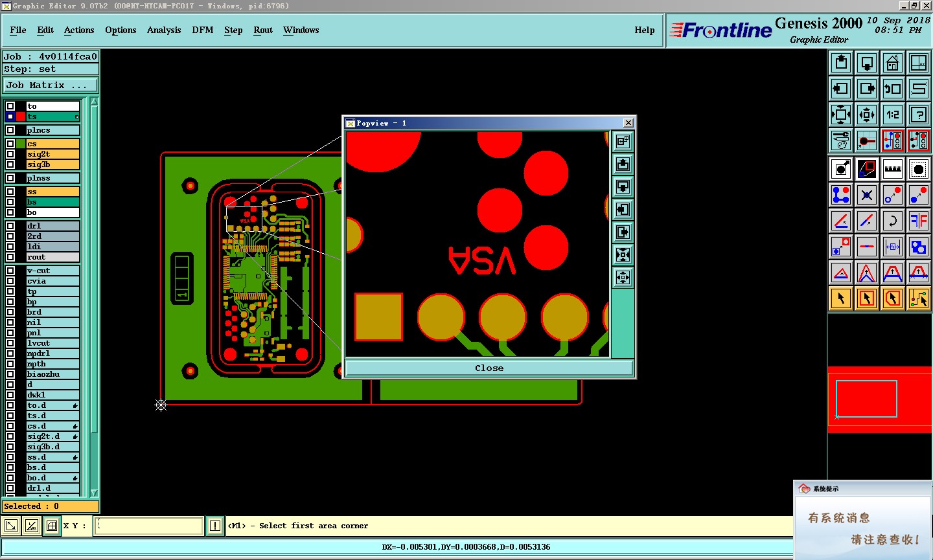Viewport: 933px width, 560px height.
Task: Select the rectangle area selection arrow tool
Action: 867,298
